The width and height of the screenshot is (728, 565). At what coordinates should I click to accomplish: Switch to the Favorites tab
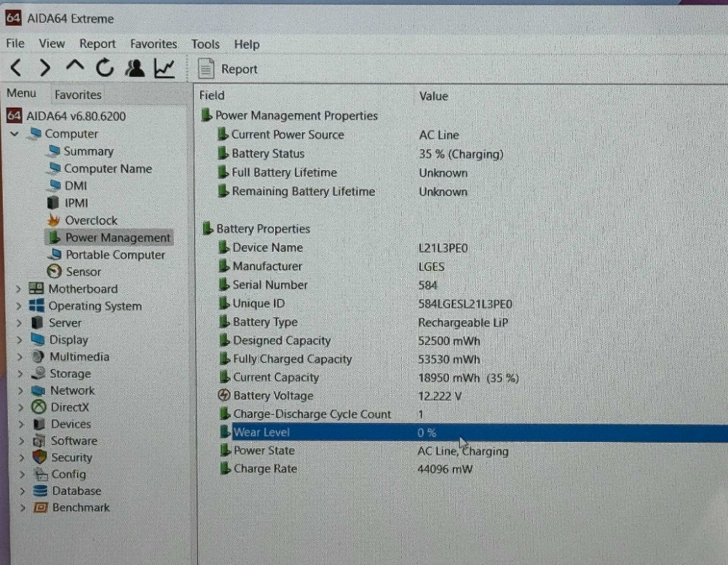coord(78,95)
